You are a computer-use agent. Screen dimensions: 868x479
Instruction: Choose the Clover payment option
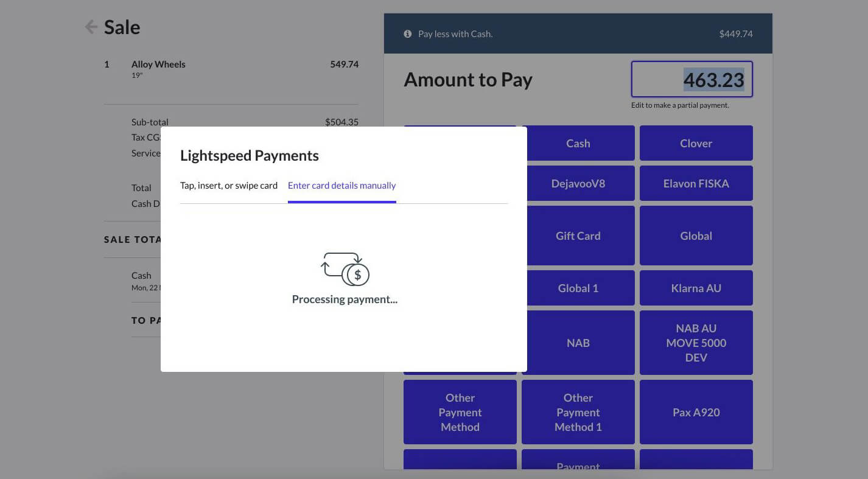pos(696,143)
